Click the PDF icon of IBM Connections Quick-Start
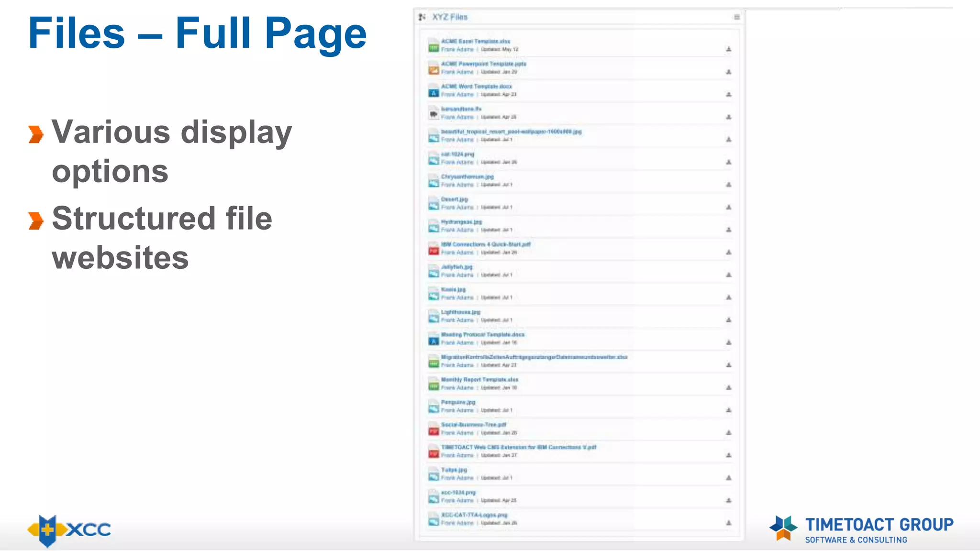The image size is (980, 551). (x=434, y=248)
